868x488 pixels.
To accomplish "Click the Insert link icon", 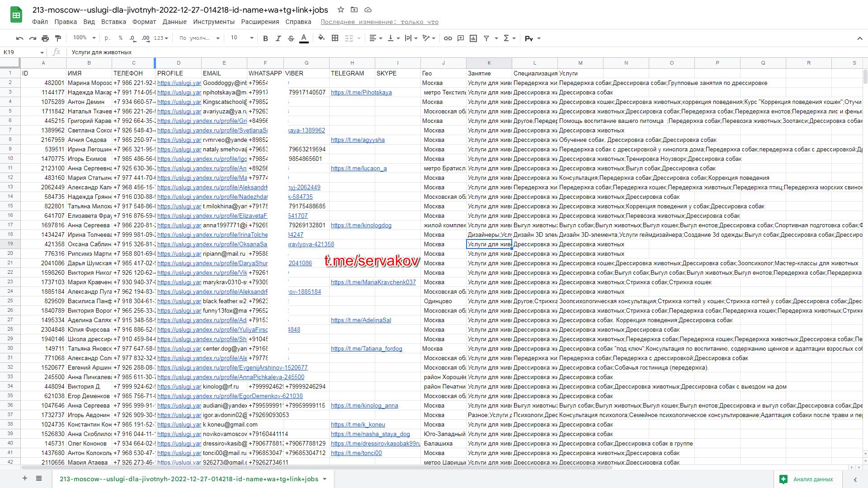I will 448,38.
